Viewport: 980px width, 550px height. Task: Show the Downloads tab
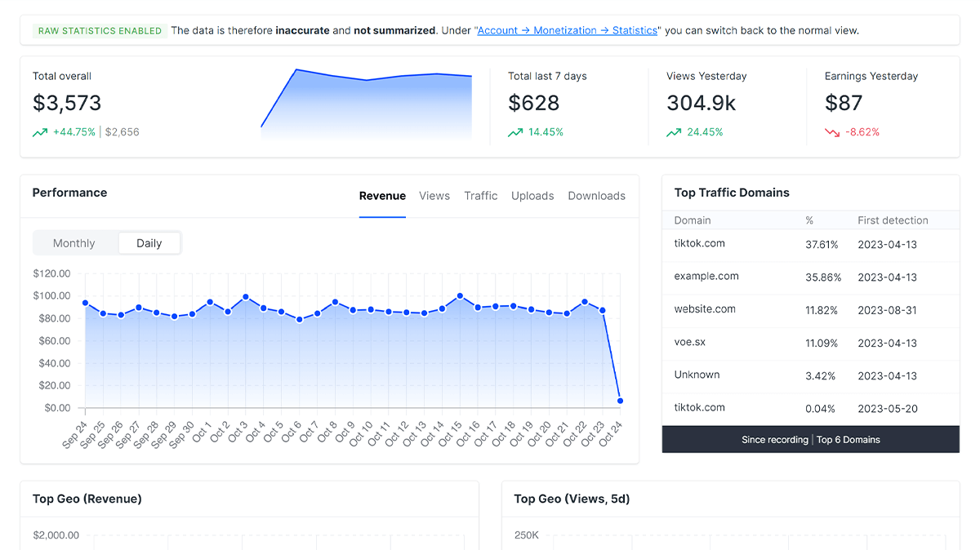coord(596,196)
